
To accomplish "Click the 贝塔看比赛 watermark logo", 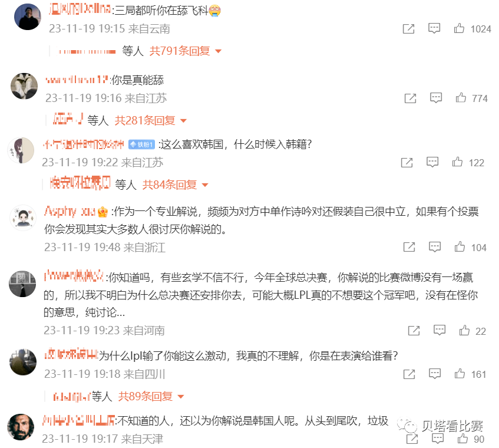I will 440,426.
